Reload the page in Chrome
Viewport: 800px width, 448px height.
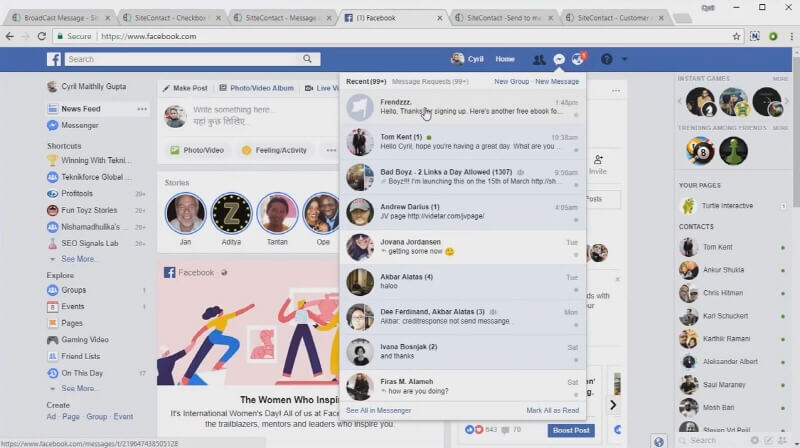click(x=42, y=36)
